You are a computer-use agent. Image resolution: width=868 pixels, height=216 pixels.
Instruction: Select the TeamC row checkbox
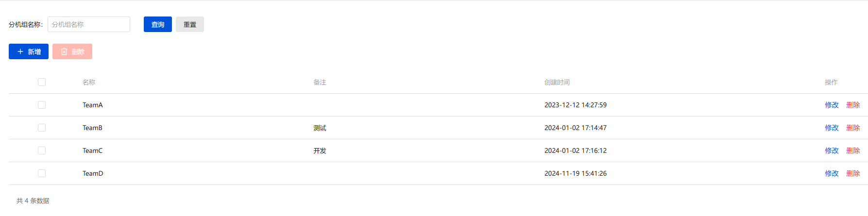click(42, 150)
